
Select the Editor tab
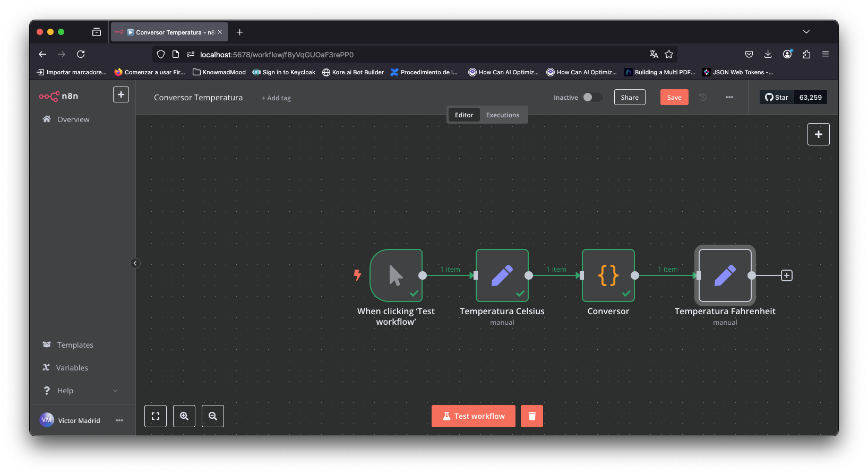[464, 115]
